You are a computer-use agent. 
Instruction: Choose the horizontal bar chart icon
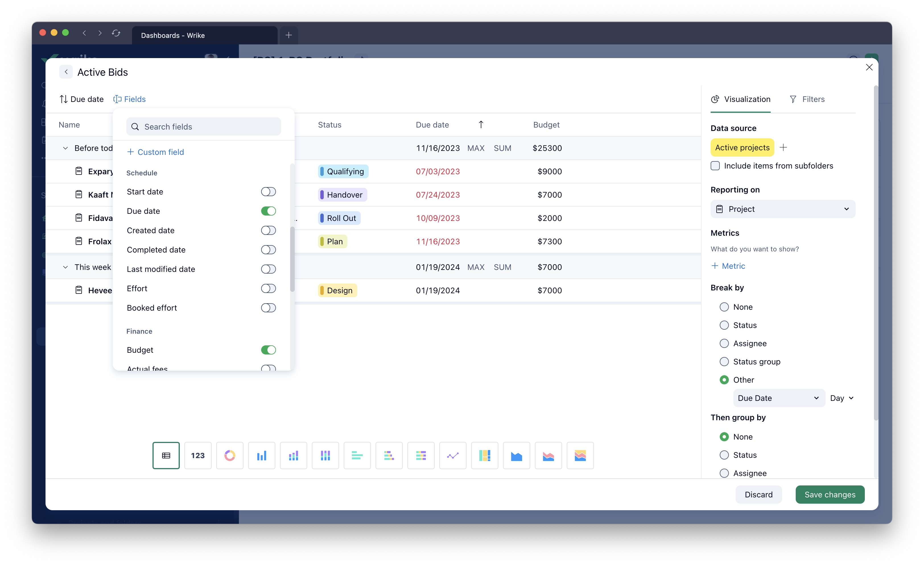coord(357,455)
